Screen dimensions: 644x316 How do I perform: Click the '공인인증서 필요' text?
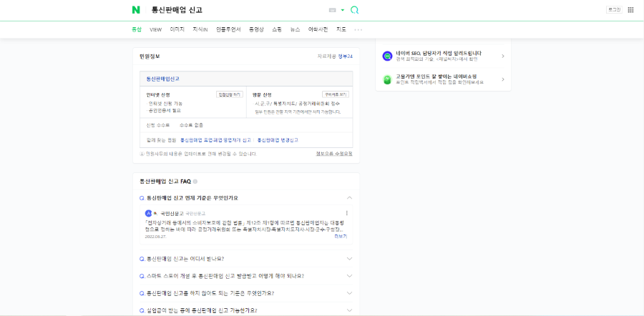point(165,110)
